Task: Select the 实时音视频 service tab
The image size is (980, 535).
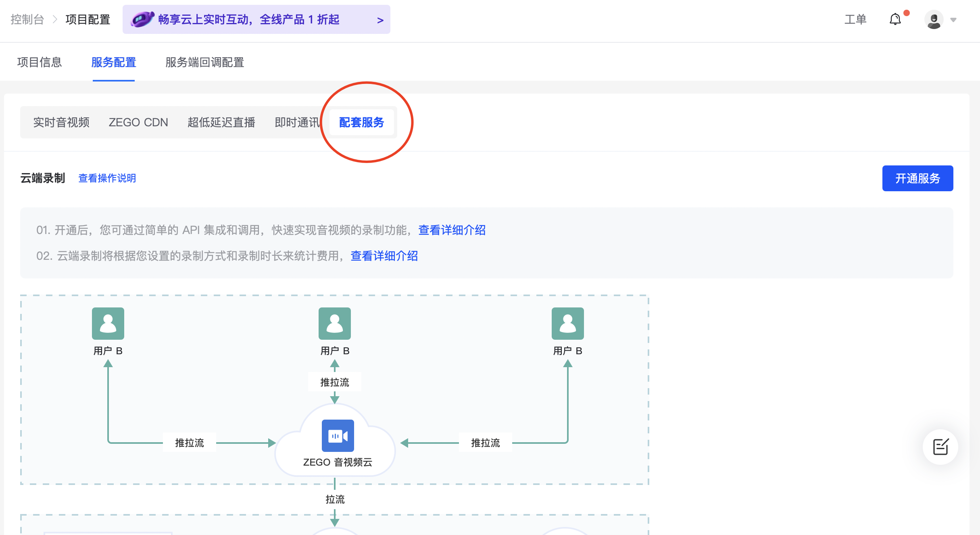Action: point(61,122)
